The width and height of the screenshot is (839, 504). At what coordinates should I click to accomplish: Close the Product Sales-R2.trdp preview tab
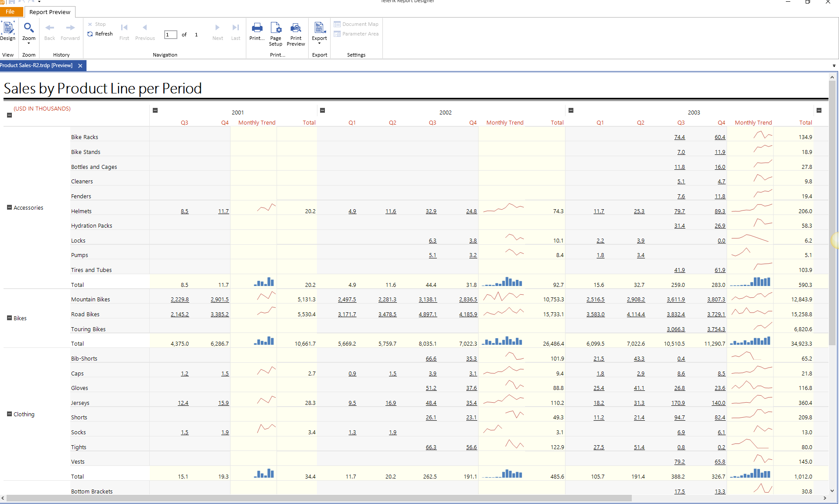point(80,66)
